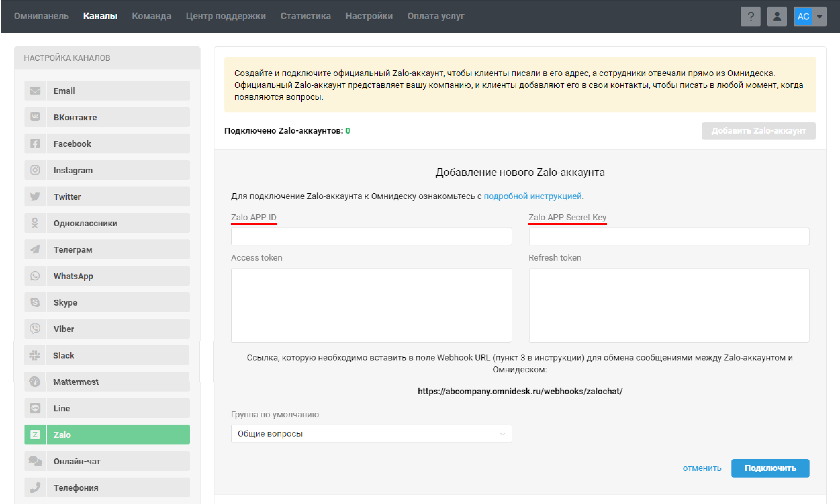Focus the Access token text area

click(371, 305)
